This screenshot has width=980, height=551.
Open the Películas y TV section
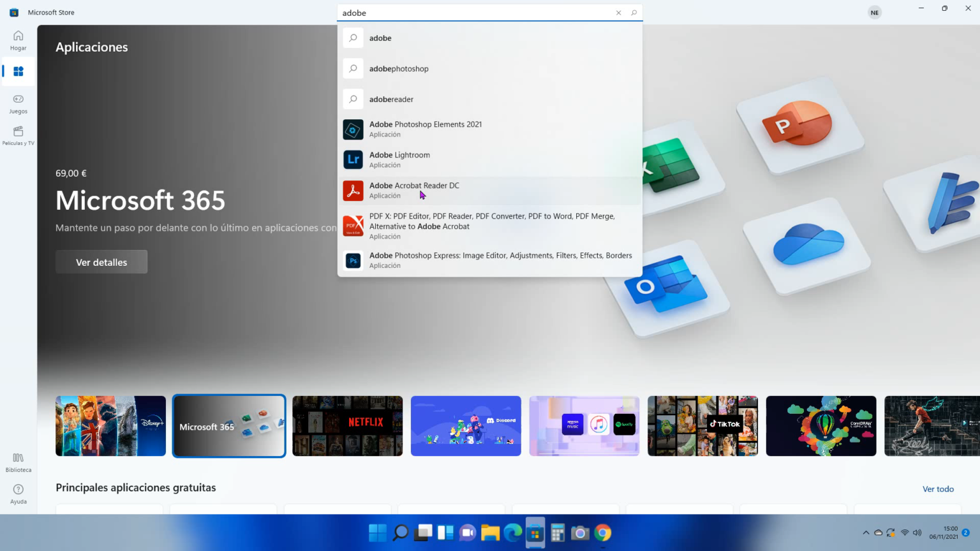point(18,135)
